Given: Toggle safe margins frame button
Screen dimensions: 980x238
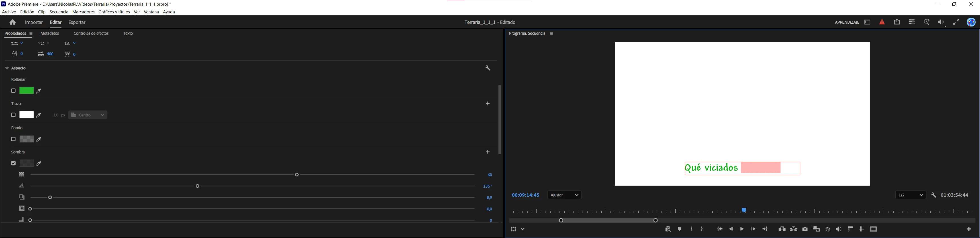Looking at the screenshot, I should pyautogui.click(x=873, y=229).
